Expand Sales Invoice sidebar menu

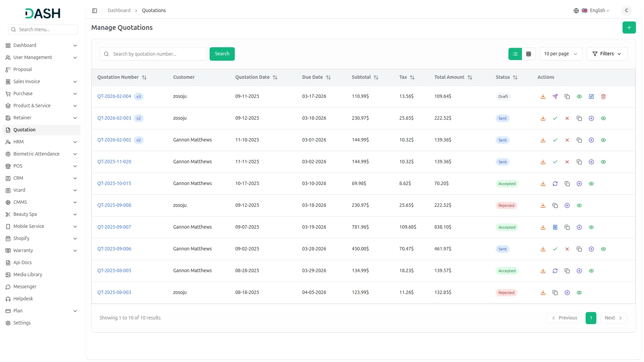click(42, 81)
